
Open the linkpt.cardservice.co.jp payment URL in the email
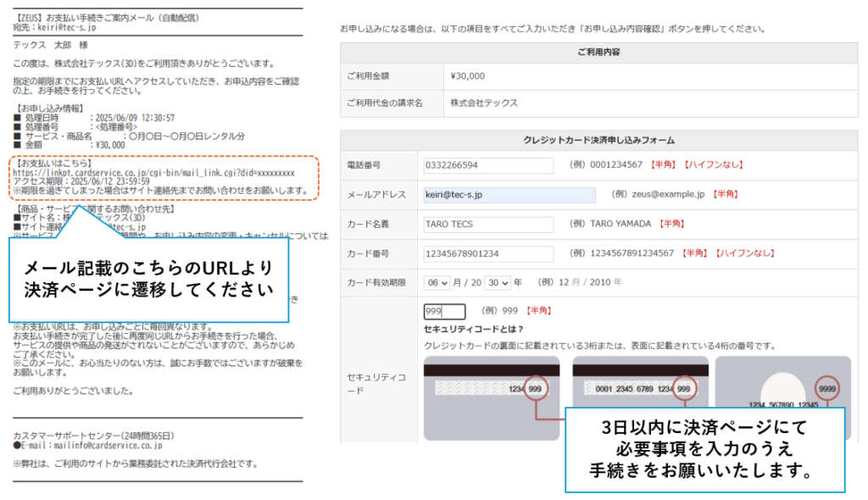(x=154, y=173)
